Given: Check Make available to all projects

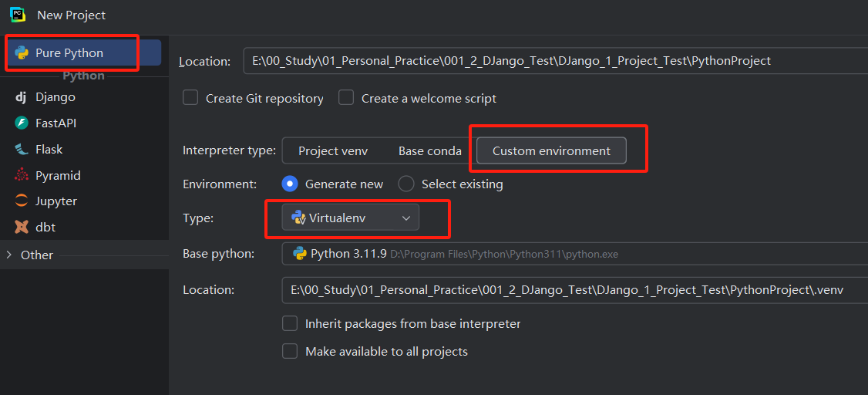Looking at the screenshot, I should [290, 351].
